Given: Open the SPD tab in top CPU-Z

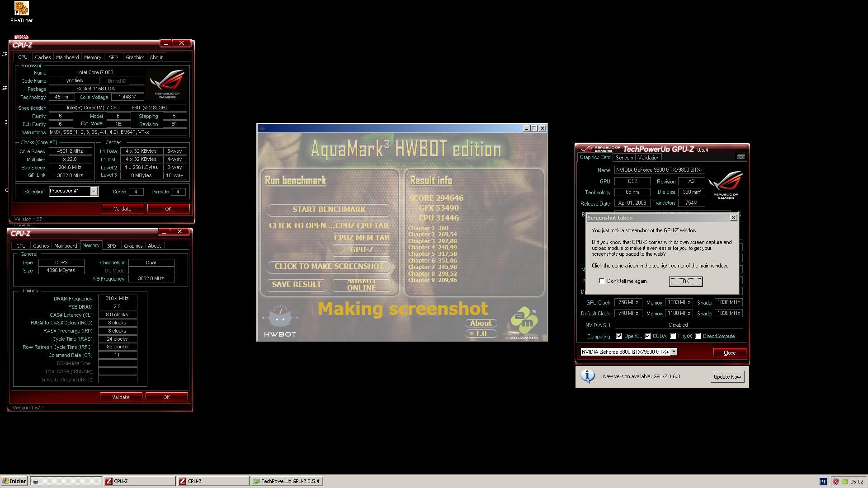Looking at the screenshot, I should pos(113,57).
